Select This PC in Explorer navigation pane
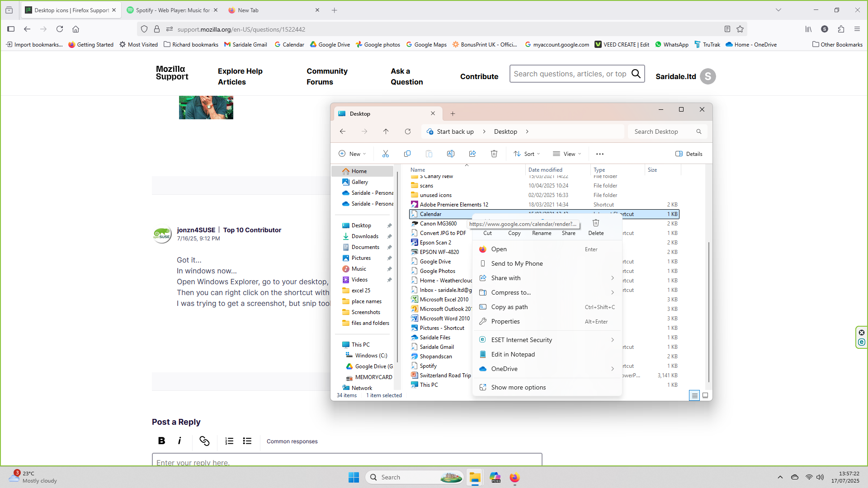This screenshot has width=868, height=488. pyautogui.click(x=360, y=345)
